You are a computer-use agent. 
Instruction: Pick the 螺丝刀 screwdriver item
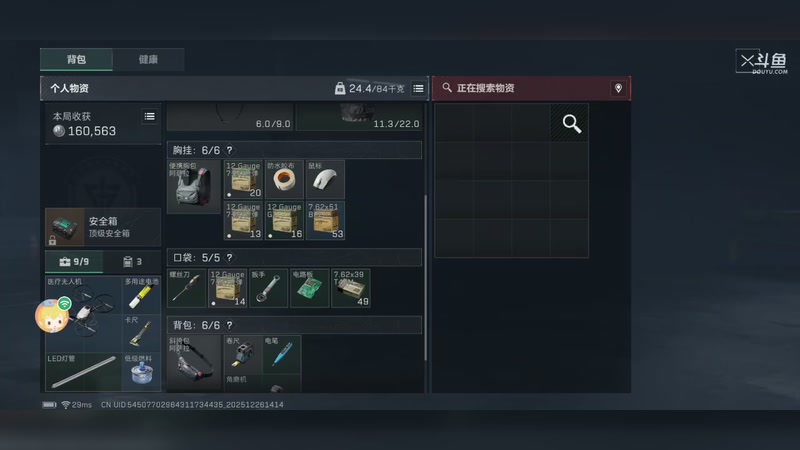[x=187, y=288]
